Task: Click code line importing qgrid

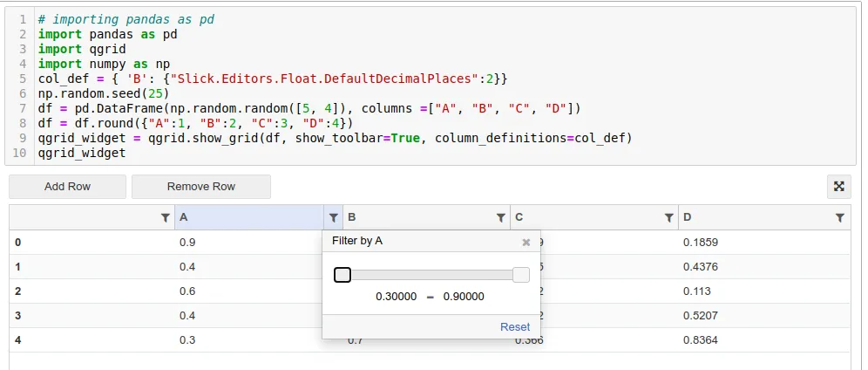Action: click(61, 49)
